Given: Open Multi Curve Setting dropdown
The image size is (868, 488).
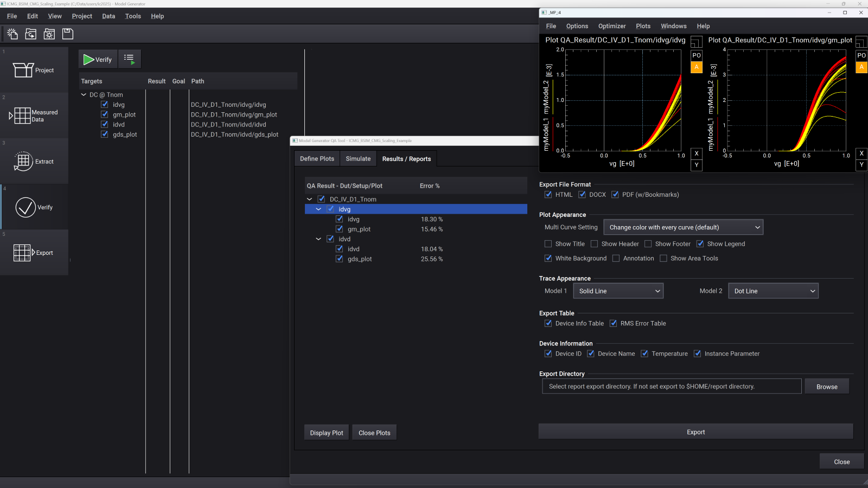Looking at the screenshot, I should [683, 227].
